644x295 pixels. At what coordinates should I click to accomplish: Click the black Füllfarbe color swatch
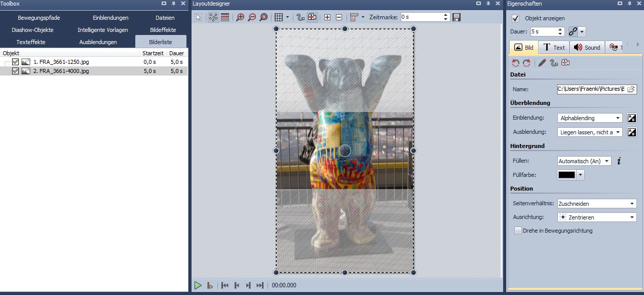pyautogui.click(x=566, y=175)
